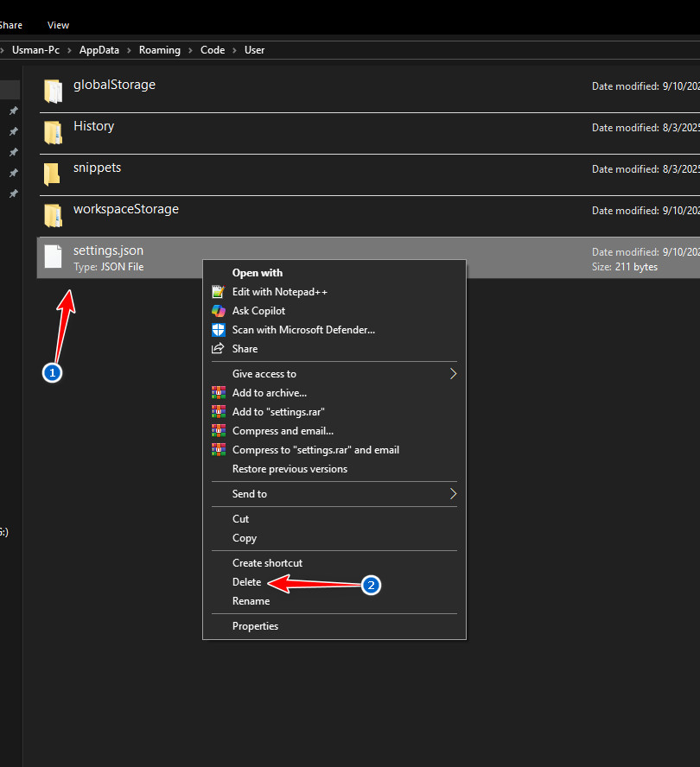Expand chevron after Roaming breadcrumb
The width and height of the screenshot is (700, 767).
click(x=190, y=50)
